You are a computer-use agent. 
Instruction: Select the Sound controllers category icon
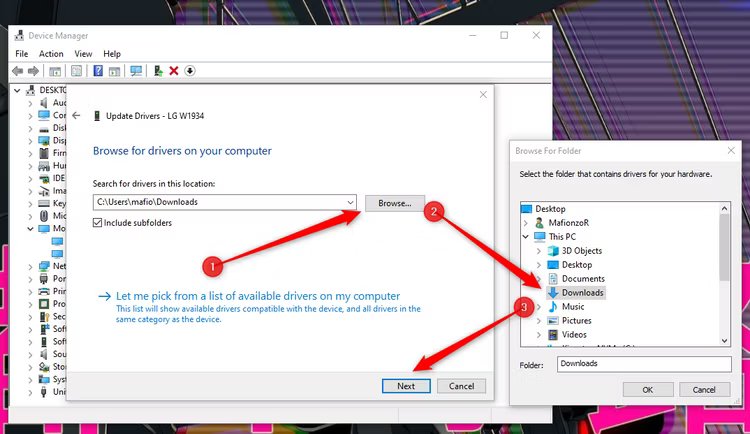click(x=44, y=354)
